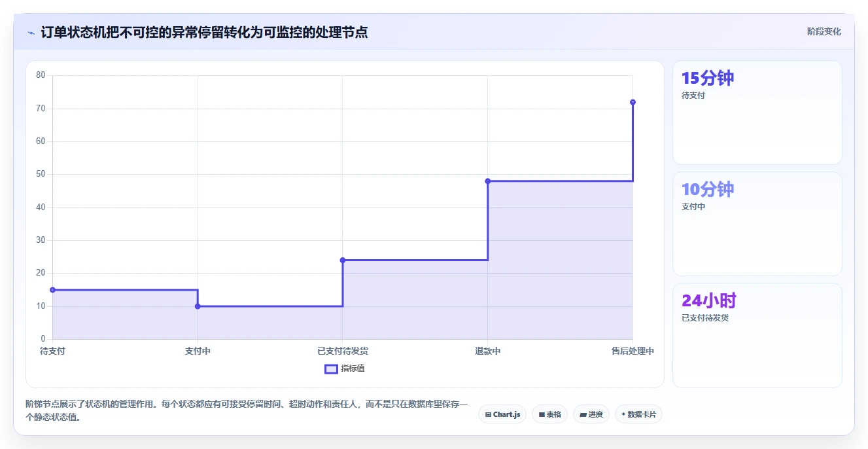Click the 已支付待发货 data point at 24
Image resolution: width=868 pixels, height=449 pixels.
pos(343,260)
